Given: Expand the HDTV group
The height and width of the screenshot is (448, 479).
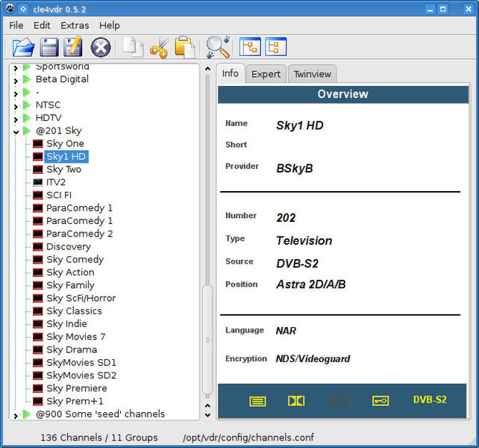Looking at the screenshot, I should (16, 118).
